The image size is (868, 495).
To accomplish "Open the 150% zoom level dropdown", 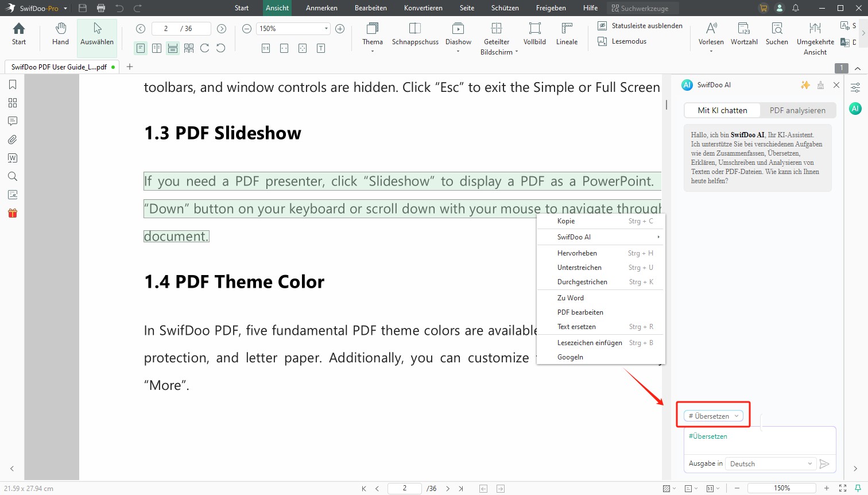I will coord(327,29).
